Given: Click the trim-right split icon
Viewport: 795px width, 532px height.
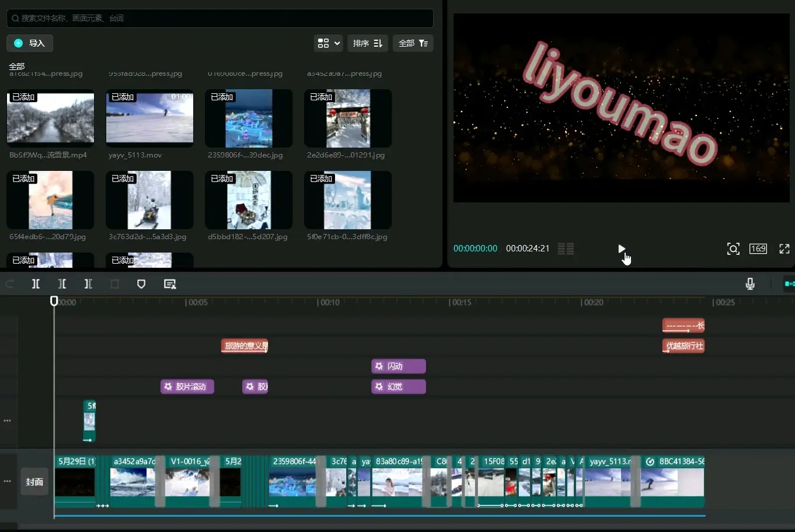Looking at the screenshot, I should tap(88, 284).
